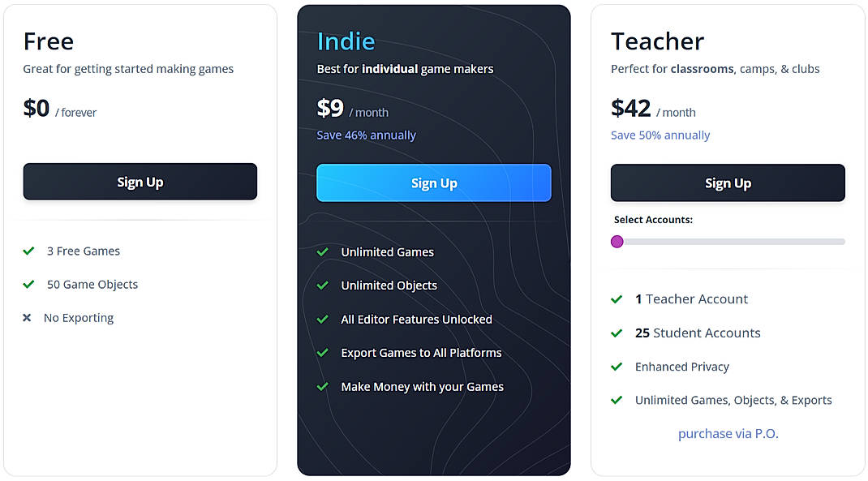The image size is (868, 481).
Task: Click Save 50% annually under Teacher price
Action: [660, 135]
